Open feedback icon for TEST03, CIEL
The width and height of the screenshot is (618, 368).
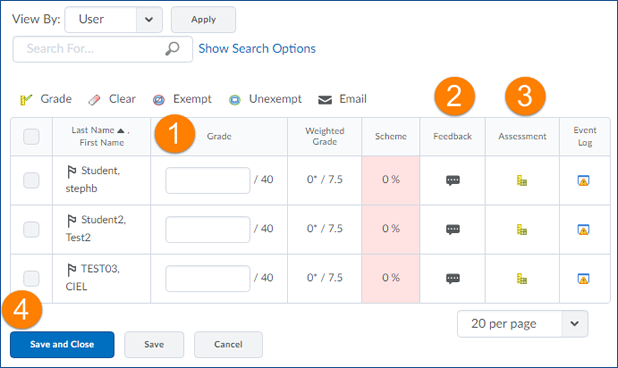[x=452, y=279]
